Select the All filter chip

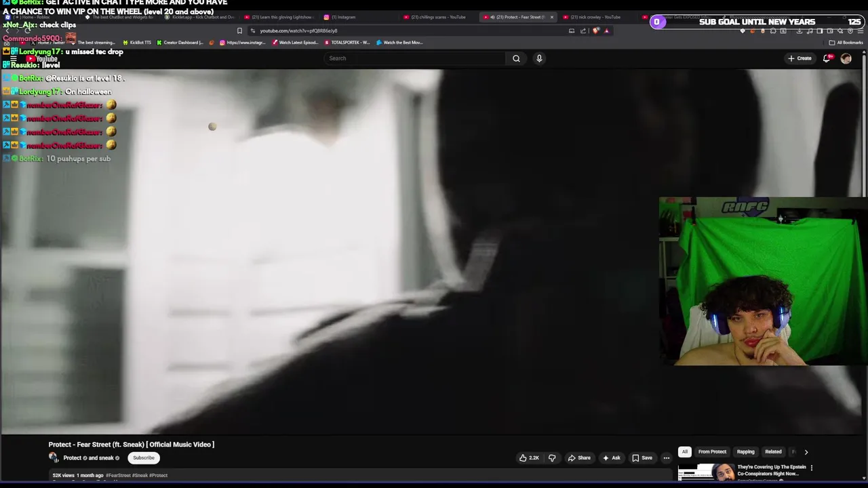[684, 451]
